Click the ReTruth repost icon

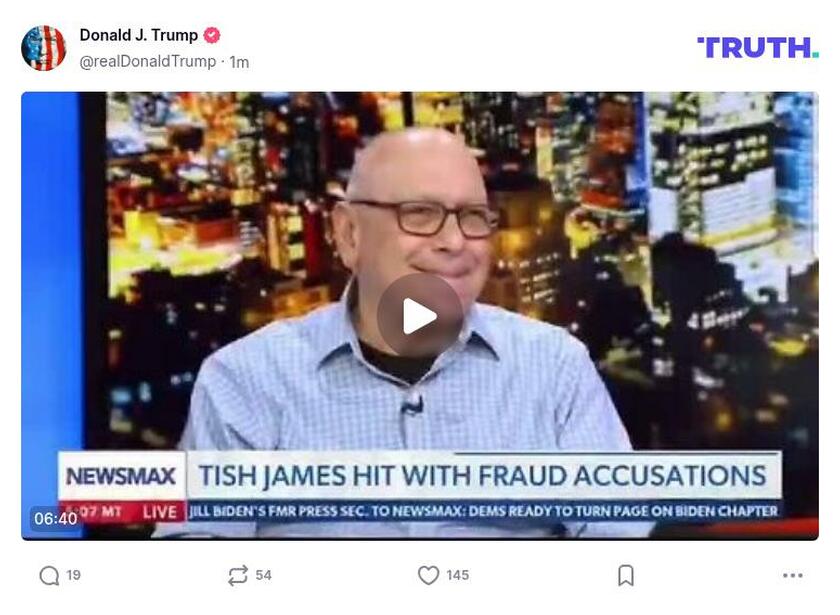point(237,575)
